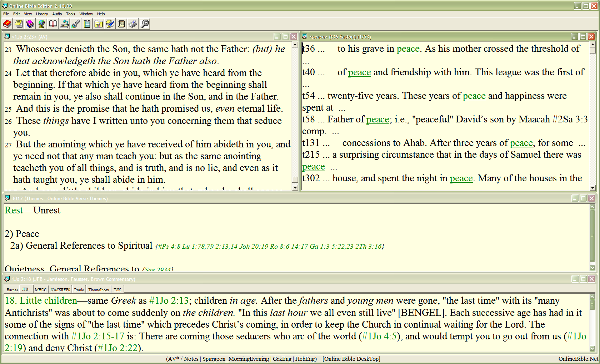Click the printer icon
This screenshot has width=600, height=364.
tap(133, 24)
